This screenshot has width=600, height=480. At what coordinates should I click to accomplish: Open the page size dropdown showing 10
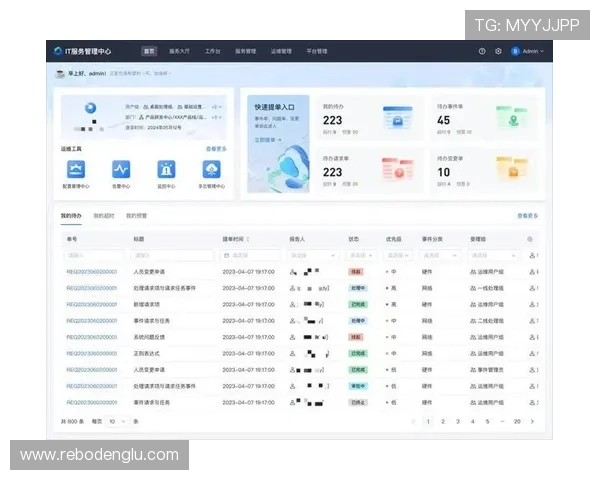[x=117, y=421]
